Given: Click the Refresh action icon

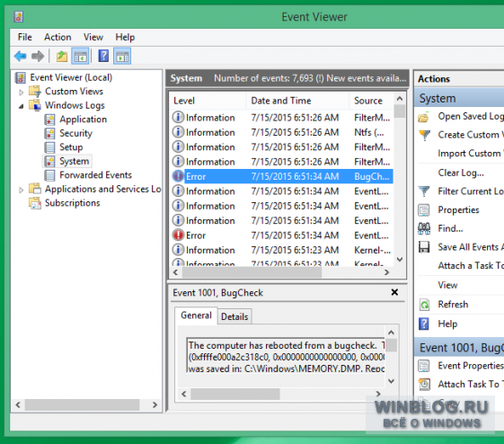Looking at the screenshot, I should point(424,305).
